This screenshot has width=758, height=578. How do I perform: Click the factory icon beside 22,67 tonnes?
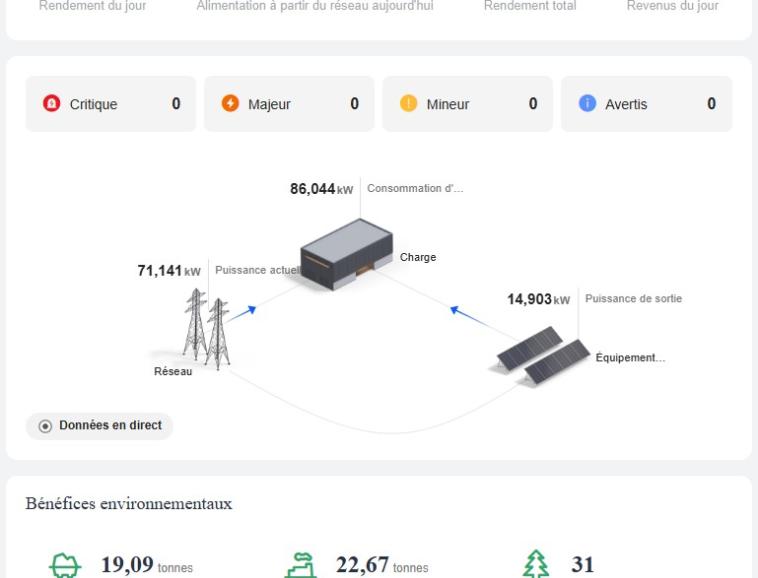[301, 567]
